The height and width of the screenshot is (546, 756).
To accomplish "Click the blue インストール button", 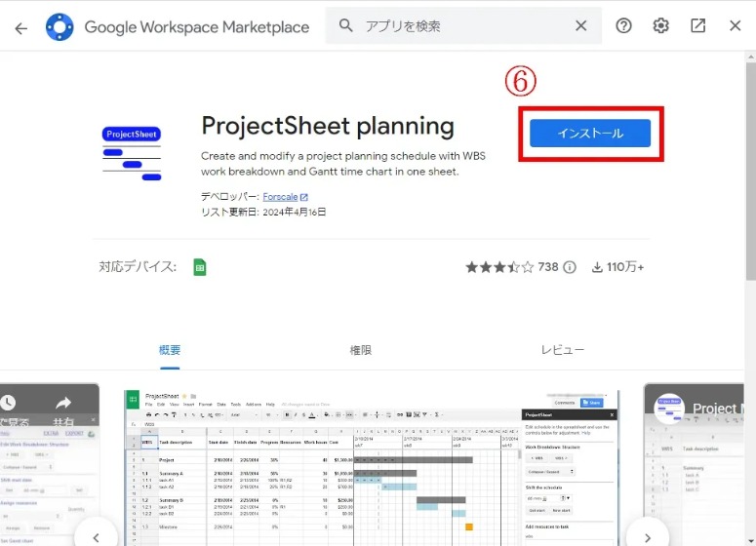I will tap(590, 133).
